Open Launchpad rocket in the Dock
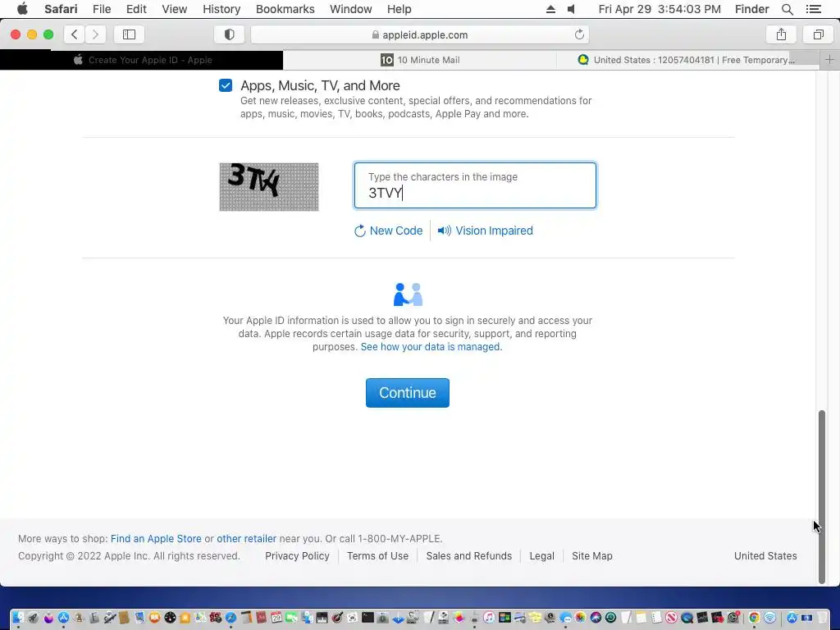Viewport: 840px width, 630px height. pos(33,617)
